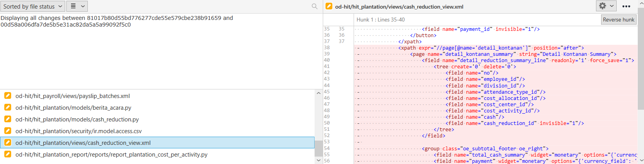
Task: Select ir.model.access.csv file entry
Action: pos(78,131)
